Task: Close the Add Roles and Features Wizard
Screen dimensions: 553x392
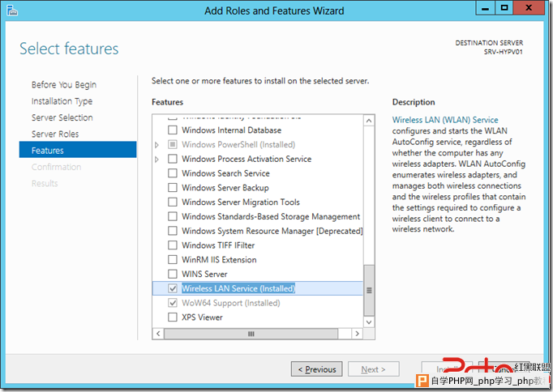Action: [x=529, y=8]
